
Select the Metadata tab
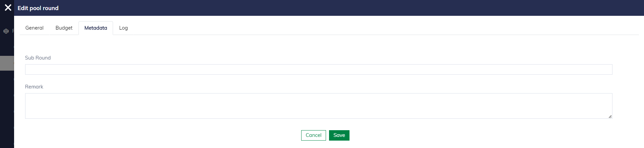click(96, 28)
